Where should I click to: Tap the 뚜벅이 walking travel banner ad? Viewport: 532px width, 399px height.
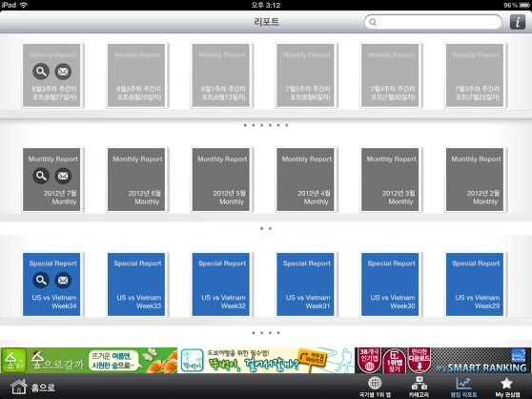coord(266,360)
